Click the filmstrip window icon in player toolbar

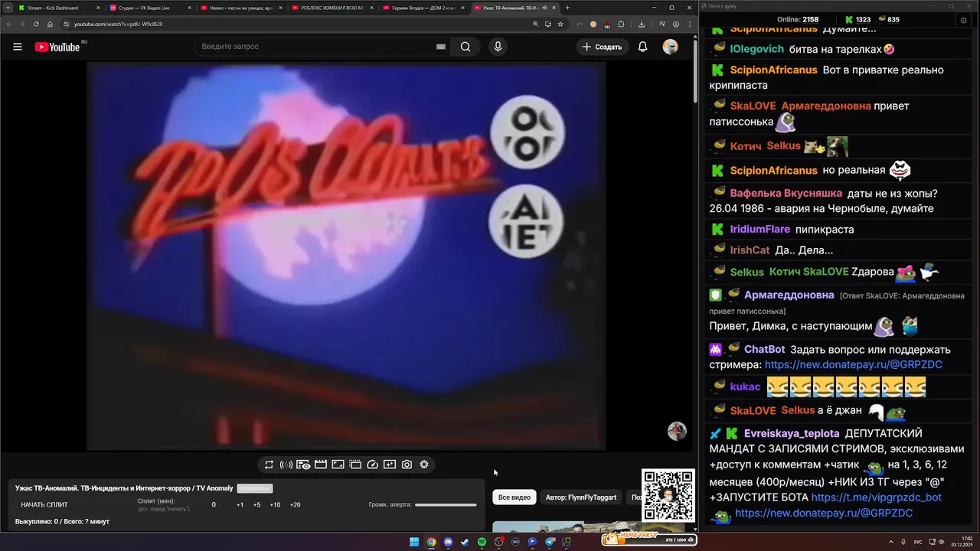[x=355, y=465]
